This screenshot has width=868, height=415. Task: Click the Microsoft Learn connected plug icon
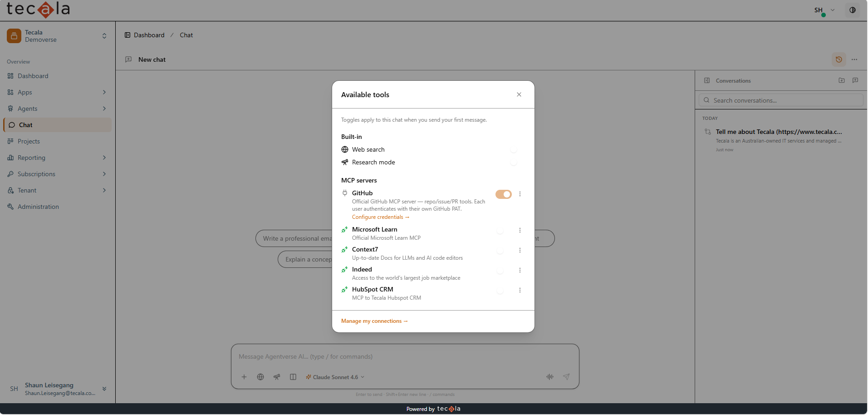345,229
